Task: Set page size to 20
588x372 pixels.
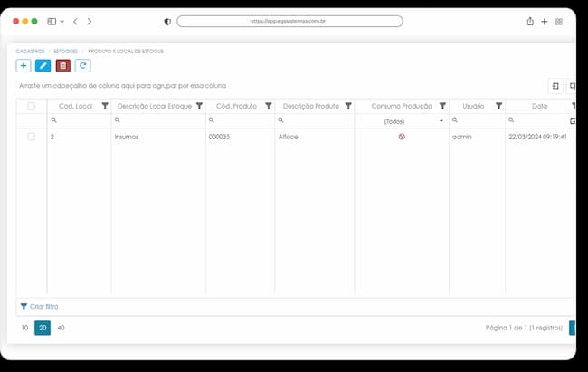Action: pos(43,328)
